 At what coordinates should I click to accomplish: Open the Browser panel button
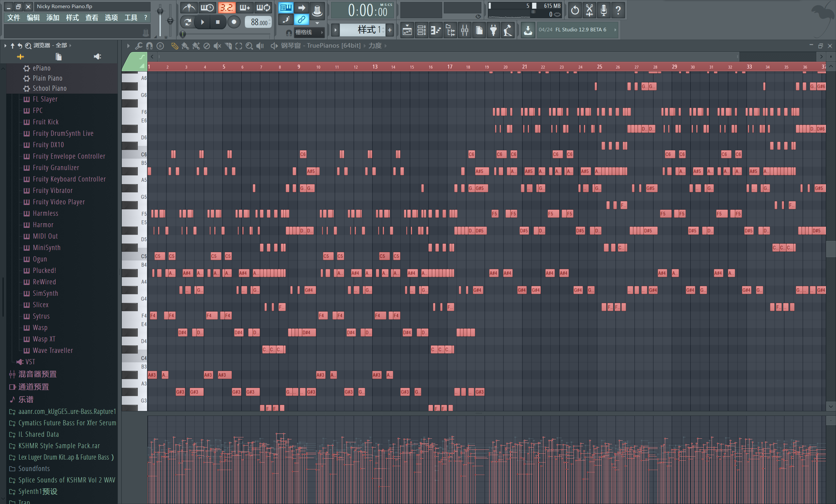click(450, 30)
